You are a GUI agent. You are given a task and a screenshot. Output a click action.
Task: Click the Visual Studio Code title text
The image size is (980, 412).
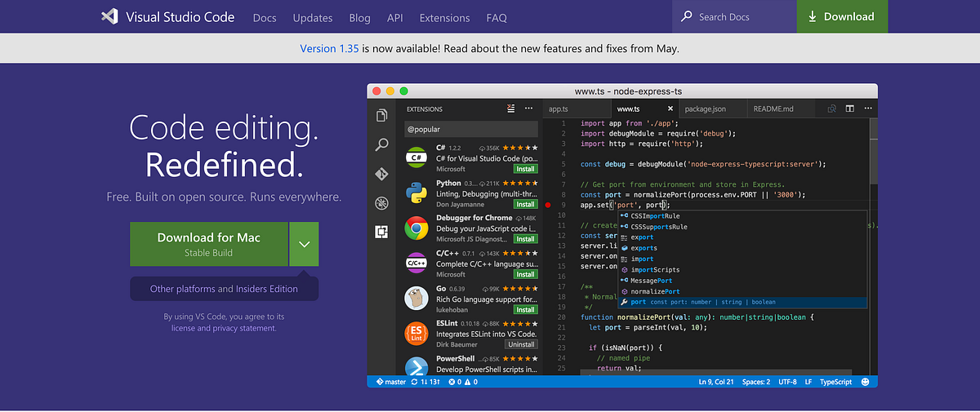pyautogui.click(x=180, y=16)
